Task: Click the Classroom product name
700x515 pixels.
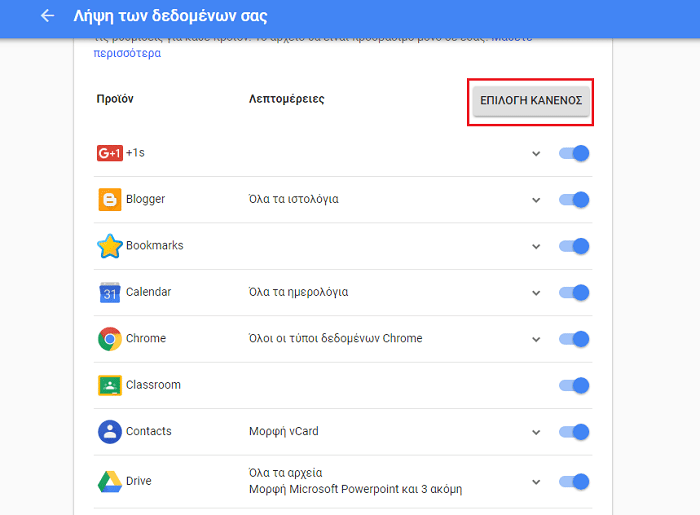Action: click(x=153, y=385)
